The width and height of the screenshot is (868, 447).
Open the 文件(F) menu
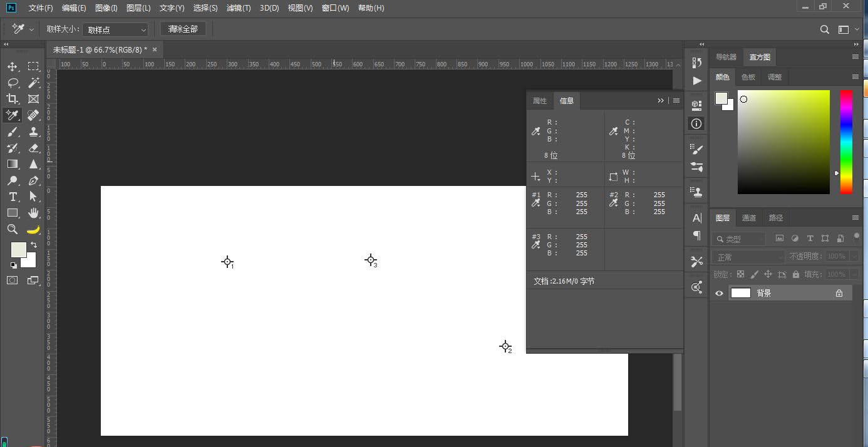pos(41,8)
